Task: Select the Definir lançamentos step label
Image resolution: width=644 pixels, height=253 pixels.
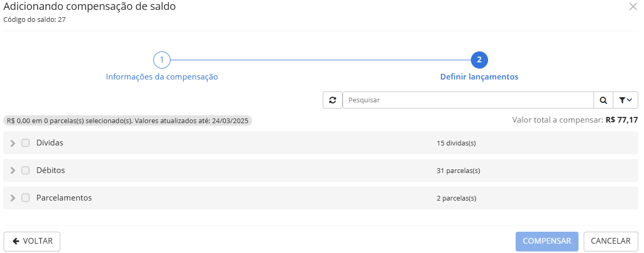Action: point(479,77)
